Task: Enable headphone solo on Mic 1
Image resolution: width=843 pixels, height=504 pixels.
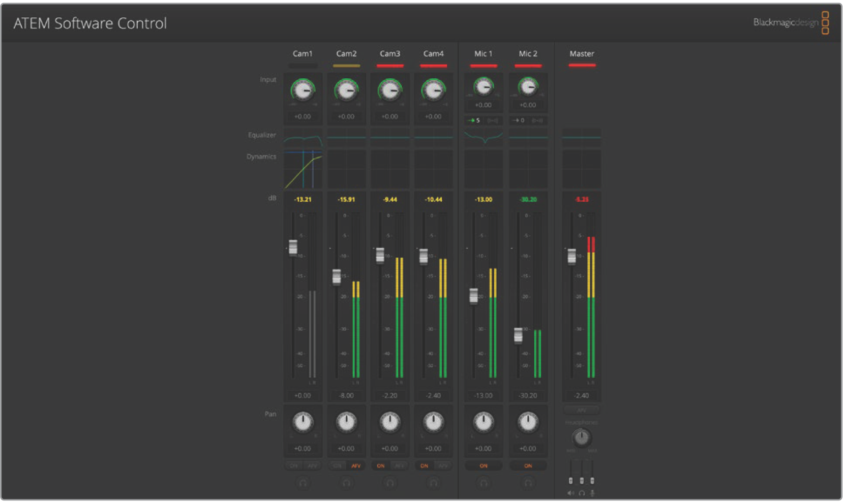Action: pos(484,483)
